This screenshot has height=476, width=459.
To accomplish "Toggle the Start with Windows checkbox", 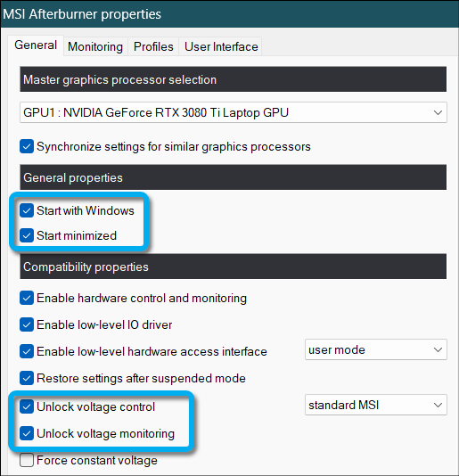I will pyautogui.click(x=27, y=210).
